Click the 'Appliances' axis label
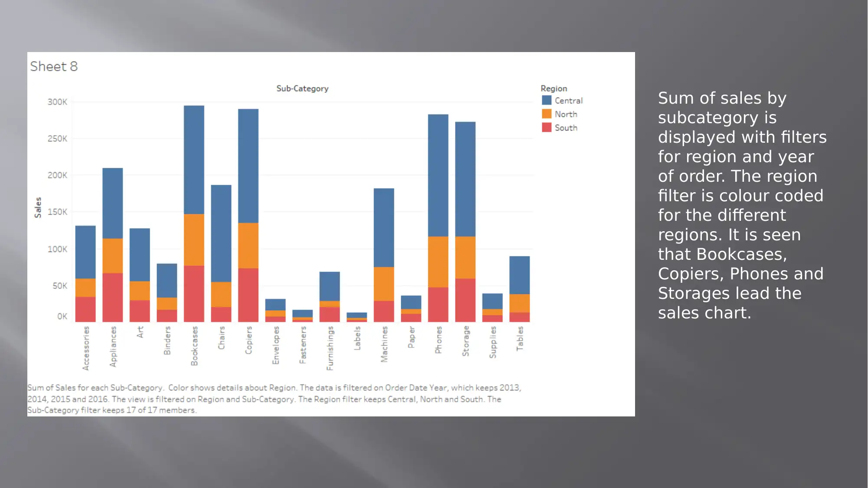The height and width of the screenshot is (488, 868). pos(113,347)
